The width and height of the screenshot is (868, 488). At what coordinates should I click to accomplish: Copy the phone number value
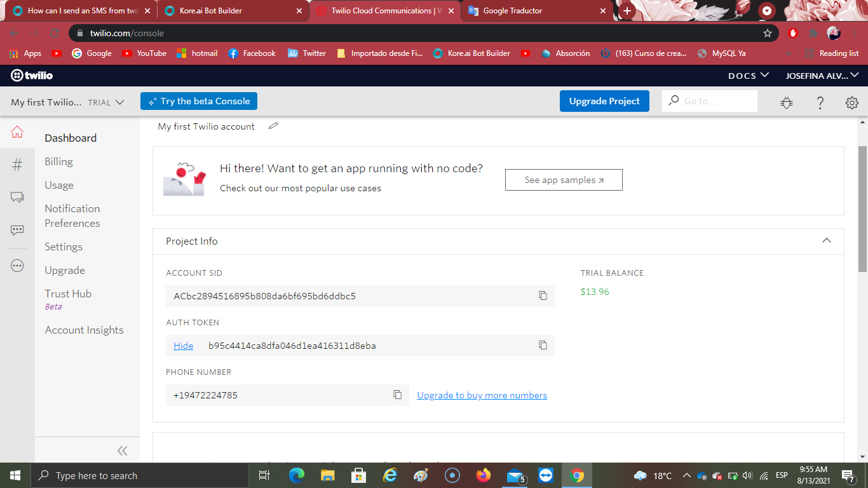pyautogui.click(x=397, y=395)
